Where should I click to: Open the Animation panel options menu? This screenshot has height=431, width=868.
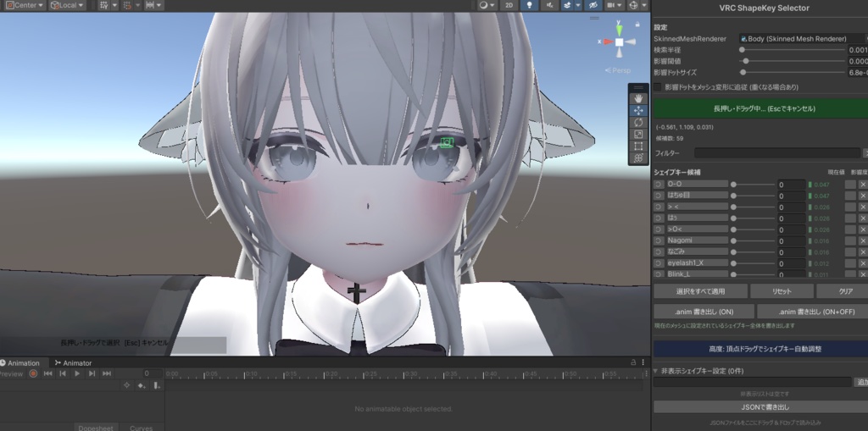[643, 362]
